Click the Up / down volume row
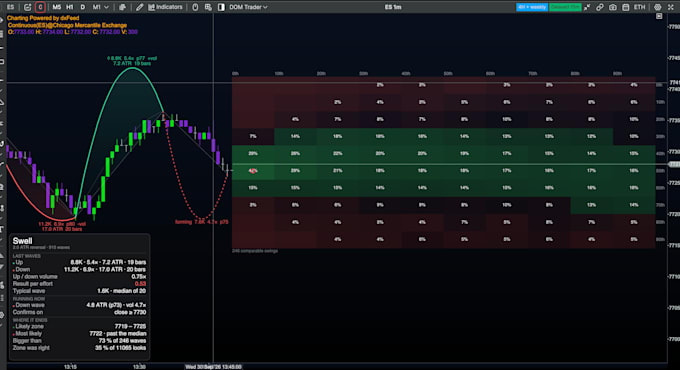The image size is (680, 370). coord(79,276)
